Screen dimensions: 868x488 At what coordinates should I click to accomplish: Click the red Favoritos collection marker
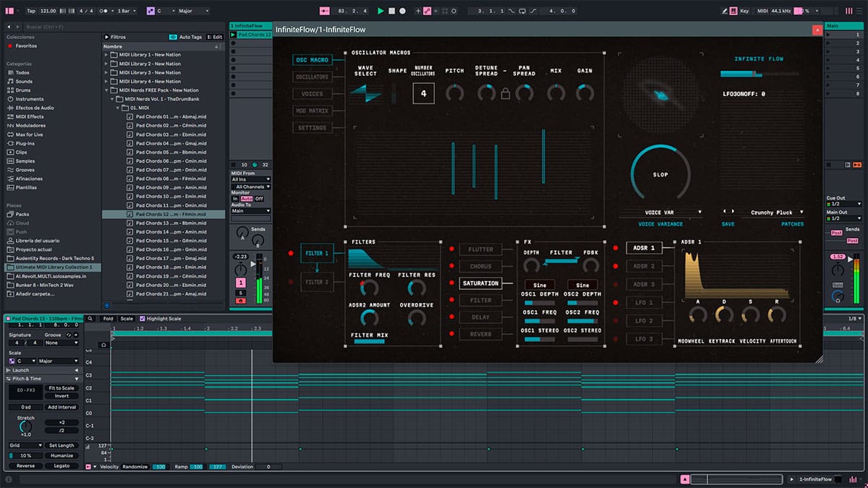(10, 46)
